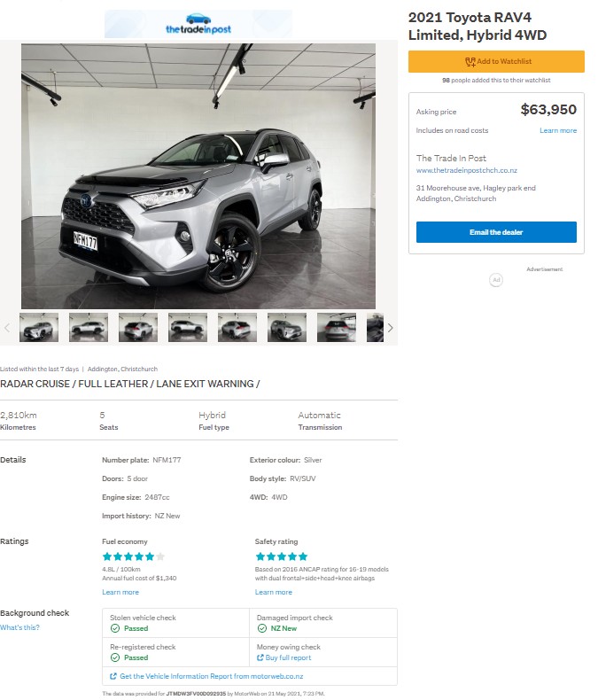
Task: Show next gallery photos with right chevron
Action: coord(390,328)
